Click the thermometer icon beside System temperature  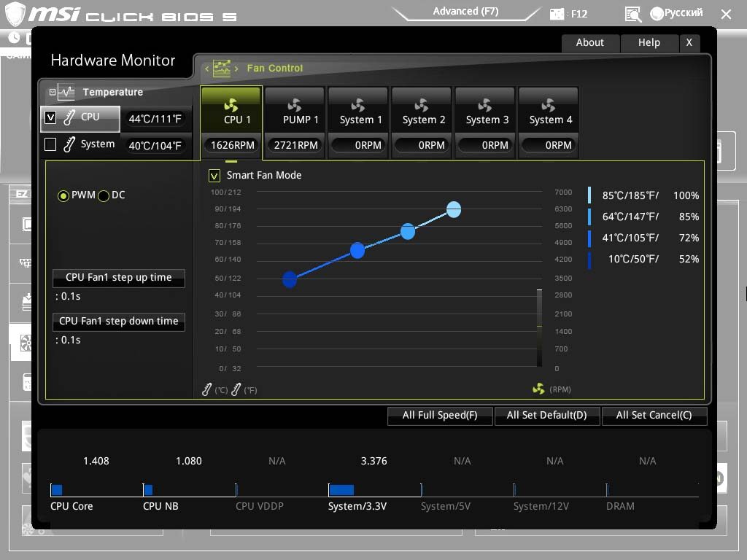69,144
